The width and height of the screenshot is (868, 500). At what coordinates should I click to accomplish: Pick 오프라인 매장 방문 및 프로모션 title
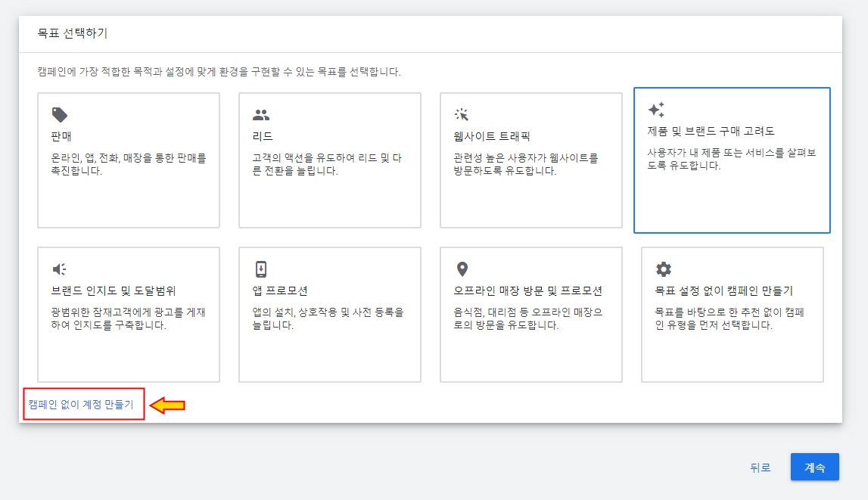pos(528,290)
